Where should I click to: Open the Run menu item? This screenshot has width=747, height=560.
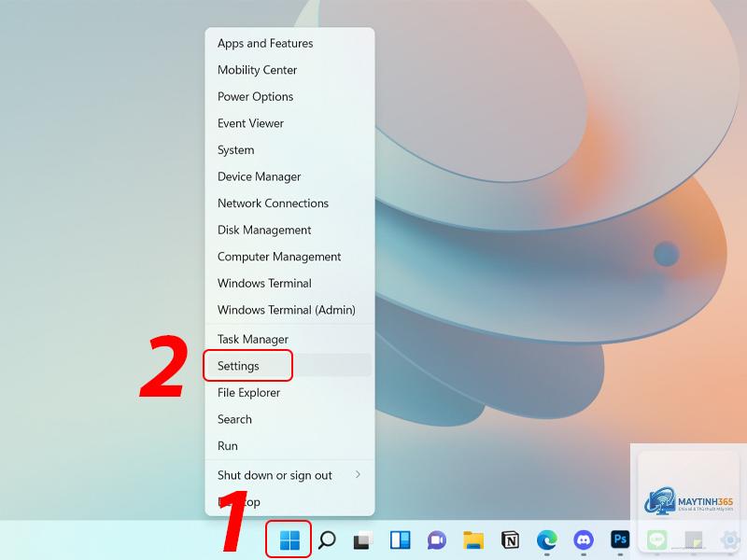point(289,446)
